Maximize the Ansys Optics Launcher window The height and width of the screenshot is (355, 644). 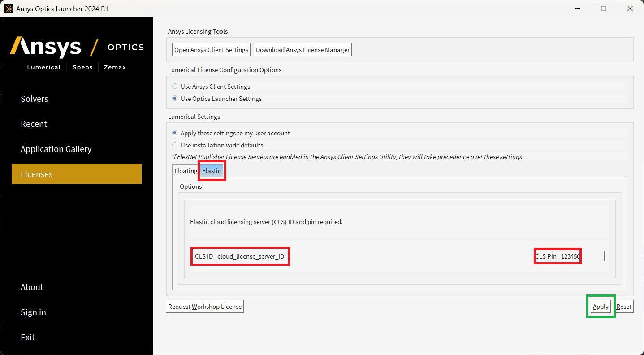coord(604,9)
